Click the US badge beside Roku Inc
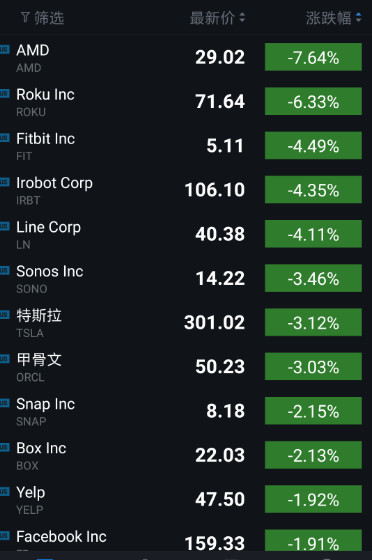Viewport: 372px width, 560px height. coord(4,93)
